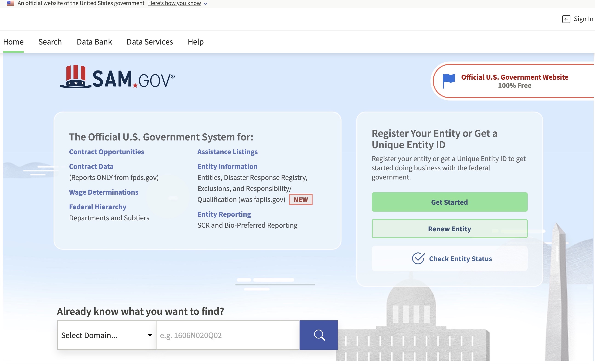Click the Search navigation menu item

click(50, 42)
